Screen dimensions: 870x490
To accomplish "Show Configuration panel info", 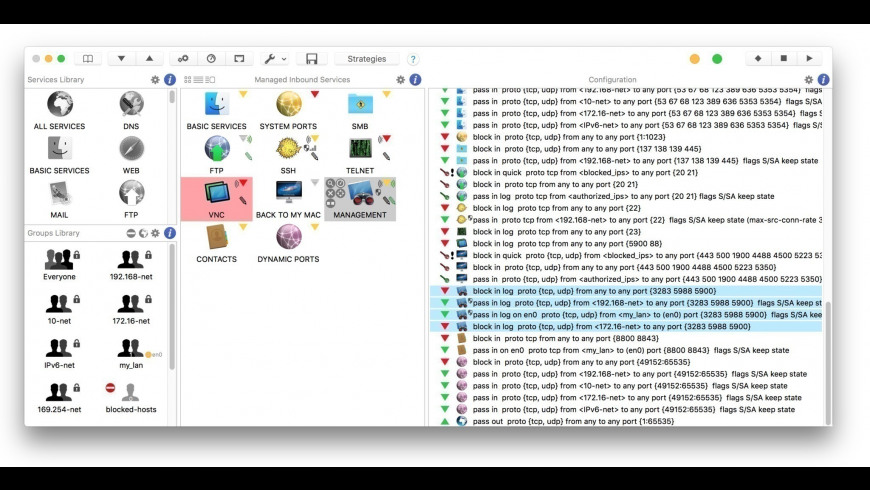I will coord(823,80).
